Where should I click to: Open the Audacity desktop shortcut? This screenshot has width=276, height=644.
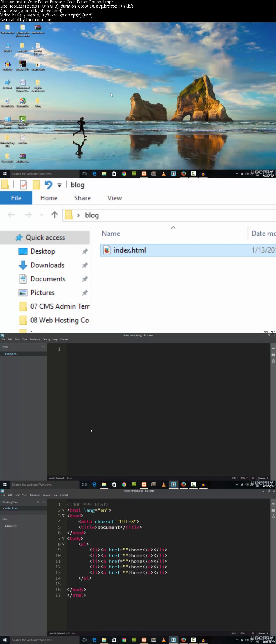point(8,66)
